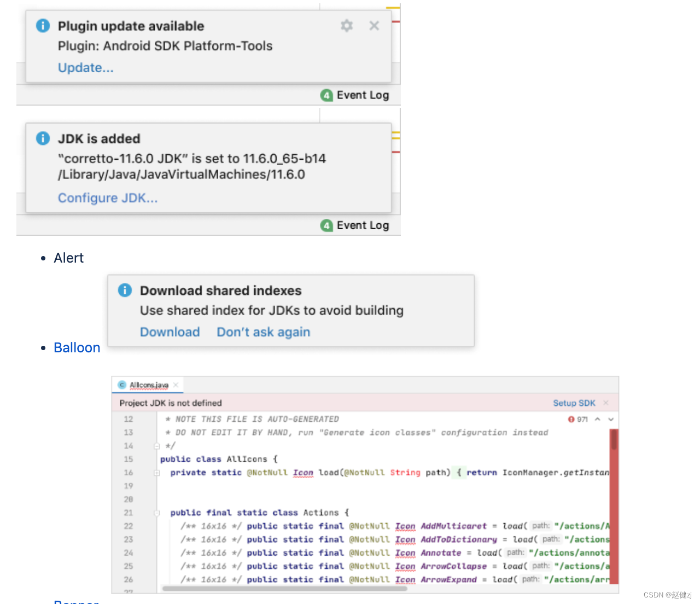
Task: Click the Project JDK is not defined message
Action: click(171, 403)
